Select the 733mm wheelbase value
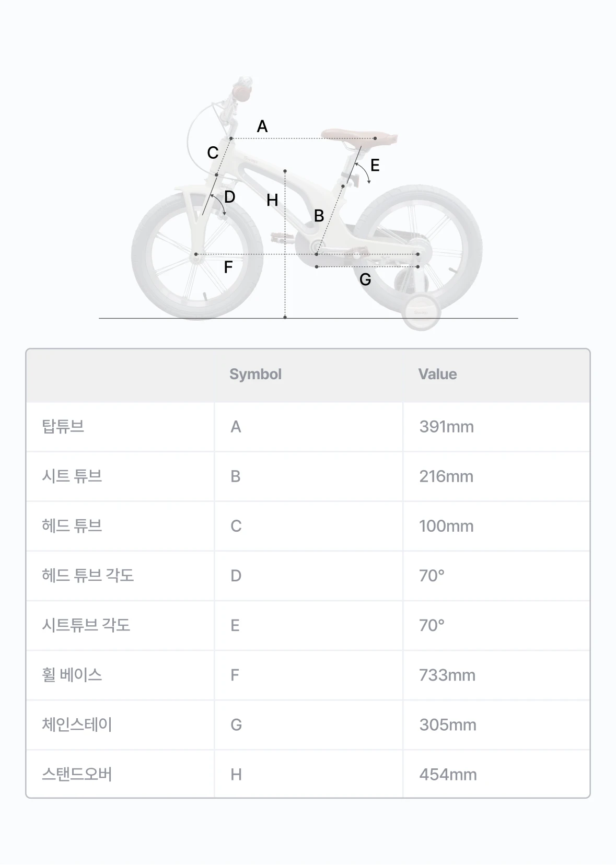 [447, 675]
